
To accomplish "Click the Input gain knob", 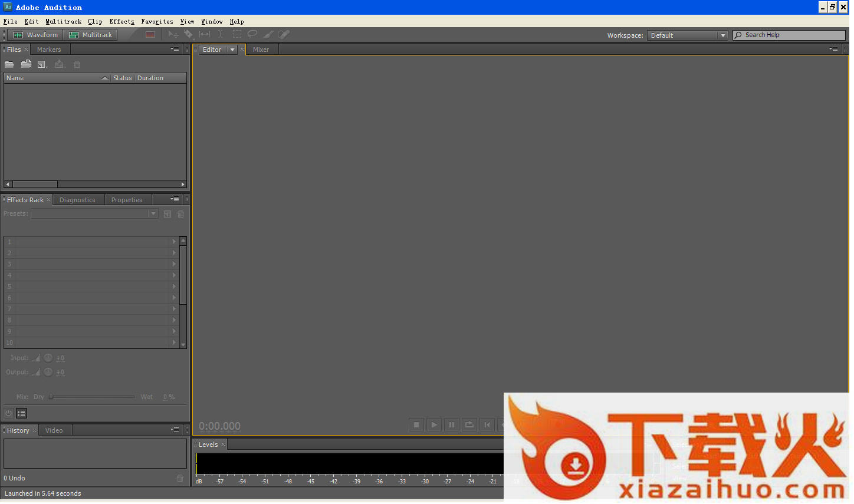I will coord(48,358).
